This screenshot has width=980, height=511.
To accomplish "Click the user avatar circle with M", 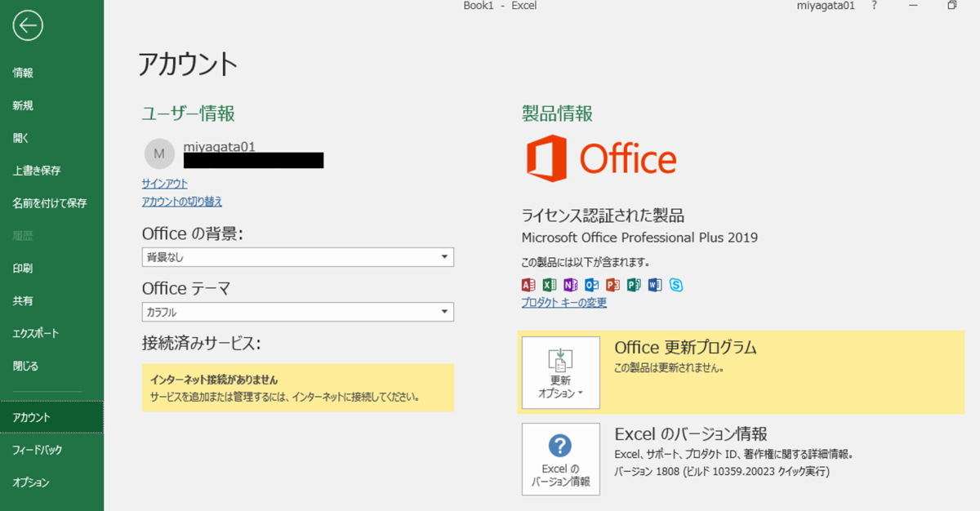I will pyautogui.click(x=159, y=153).
